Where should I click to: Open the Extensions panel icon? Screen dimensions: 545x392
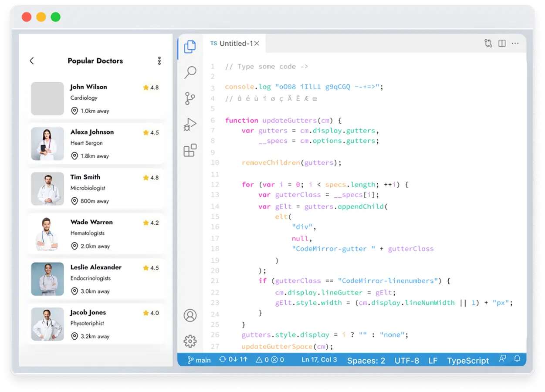pos(190,150)
